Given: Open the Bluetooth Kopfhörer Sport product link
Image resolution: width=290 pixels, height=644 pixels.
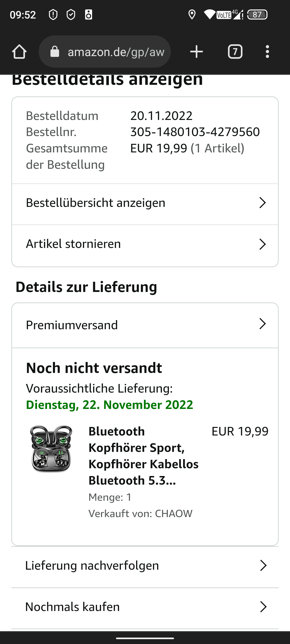Looking at the screenshot, I should (143, 456).
